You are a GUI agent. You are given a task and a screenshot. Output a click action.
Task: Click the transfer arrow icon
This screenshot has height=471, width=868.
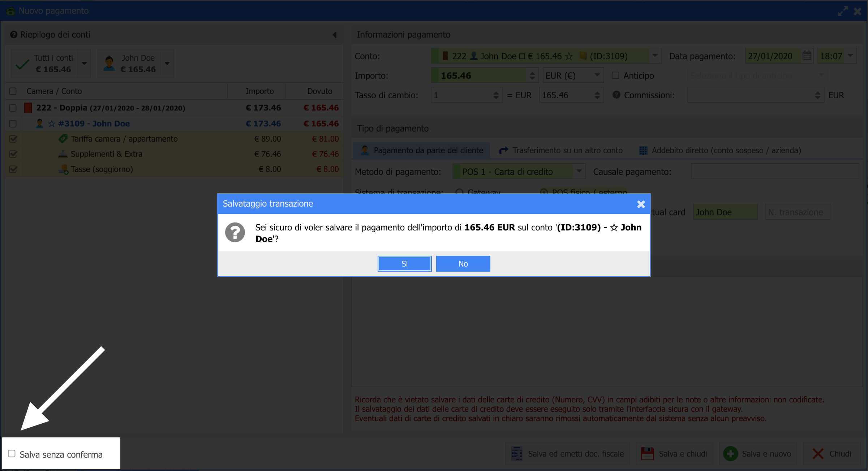point(504,150)
